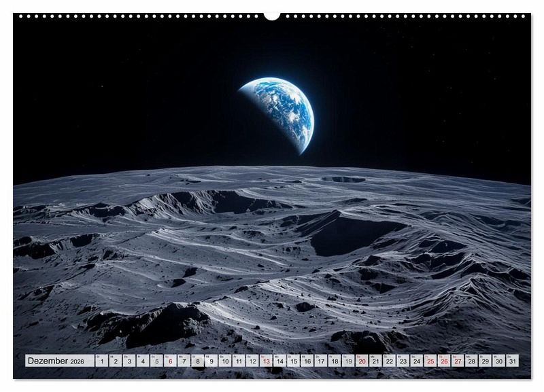Pick day 9 in the date row

[x=211, y=361]
